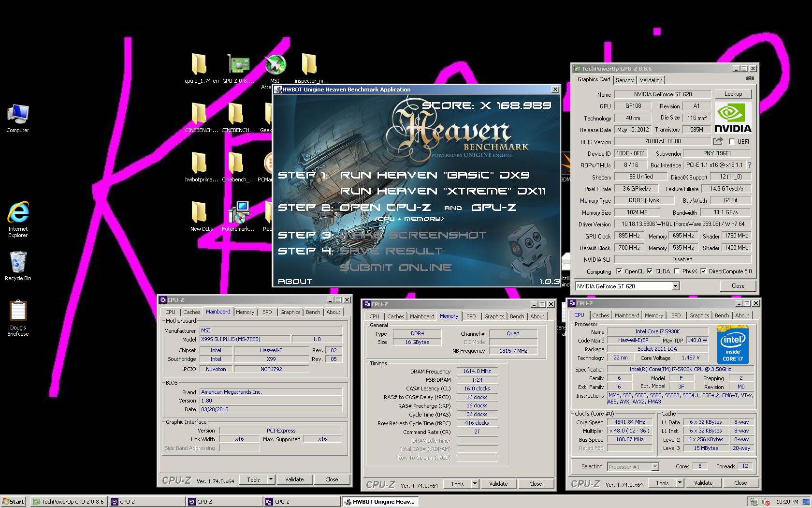This screenshot has width=812, height=508.
Task: Select Bench tab in CPU-Z processor window
Action: [722, 315]
